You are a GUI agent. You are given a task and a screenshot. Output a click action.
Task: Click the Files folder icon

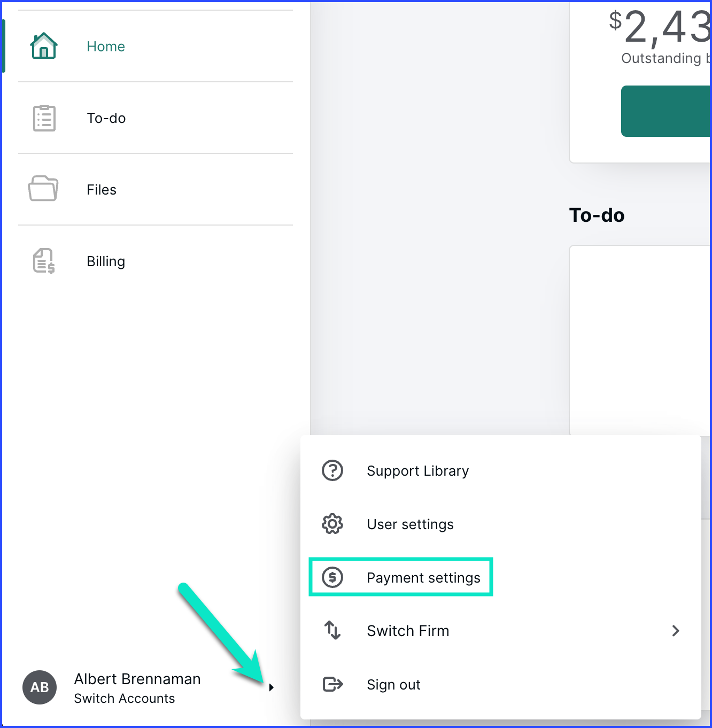43,189
